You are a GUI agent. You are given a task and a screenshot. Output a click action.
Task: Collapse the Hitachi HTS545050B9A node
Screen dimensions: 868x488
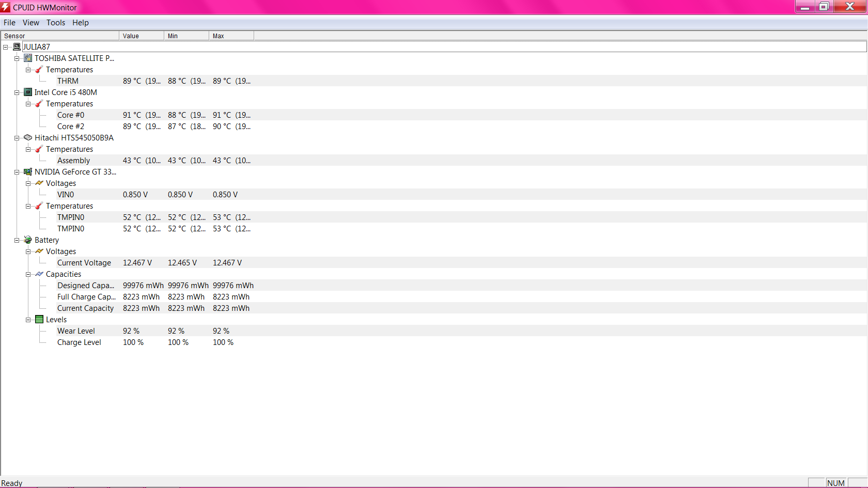(17, 138)
